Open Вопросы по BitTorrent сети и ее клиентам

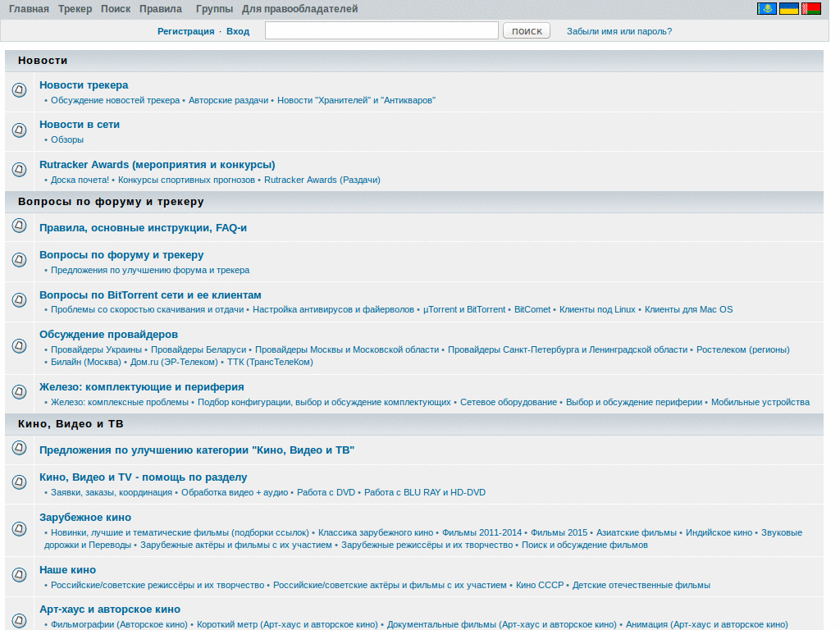(150, 295)
